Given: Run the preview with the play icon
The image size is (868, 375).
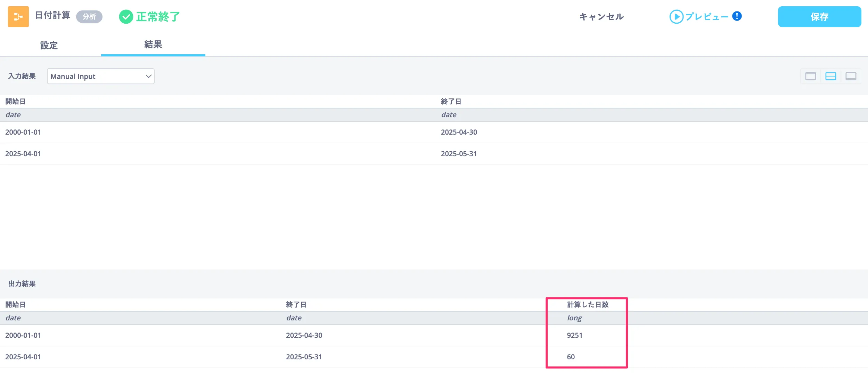Looking at the screenshot, I should 676,17.
